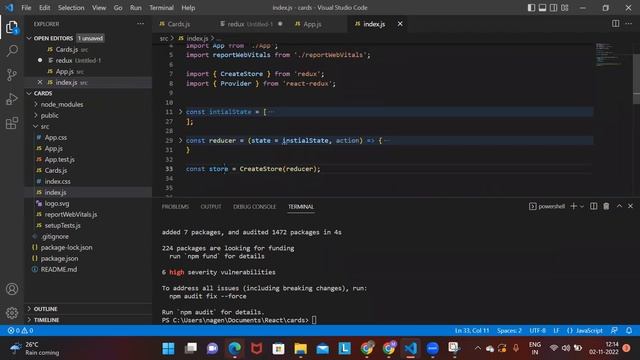Switch to the redux Untitled-1 tab

pyautogui.click(x=251, y=24)
